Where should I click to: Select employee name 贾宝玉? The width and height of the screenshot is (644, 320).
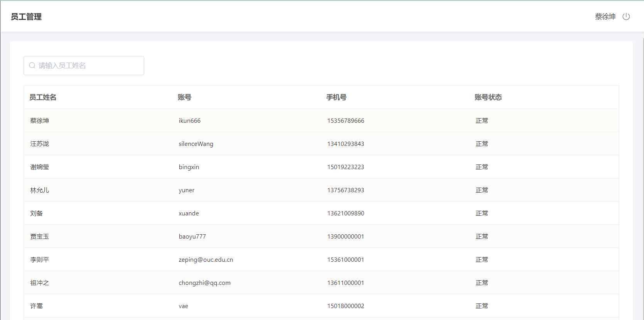40,237
